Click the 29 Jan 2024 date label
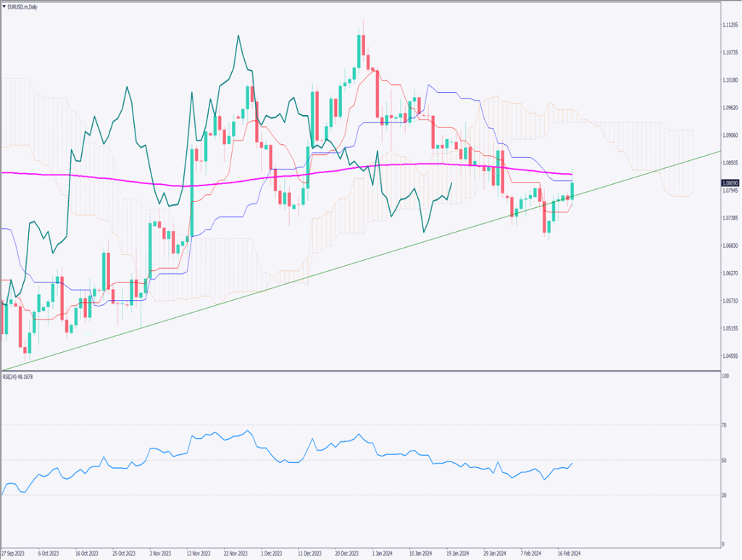 coord(494,552)
